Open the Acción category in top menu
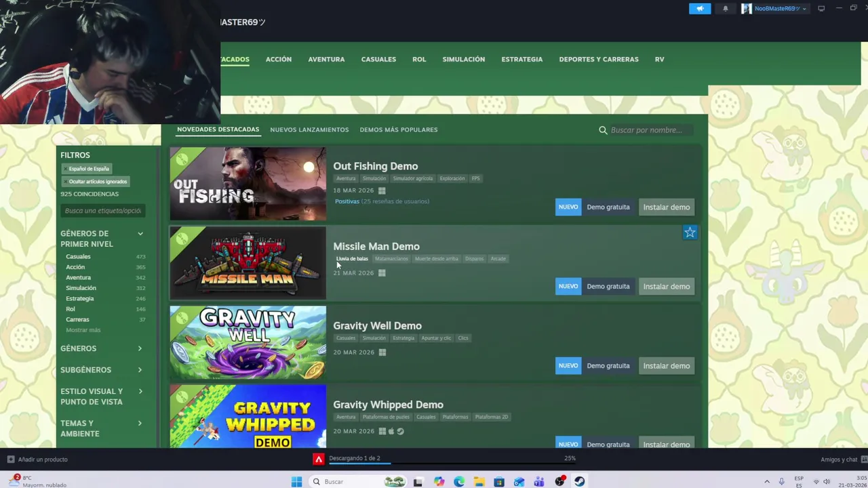This screenshot has height=488, width=868. pyautogui.click(x=279, y=60)
